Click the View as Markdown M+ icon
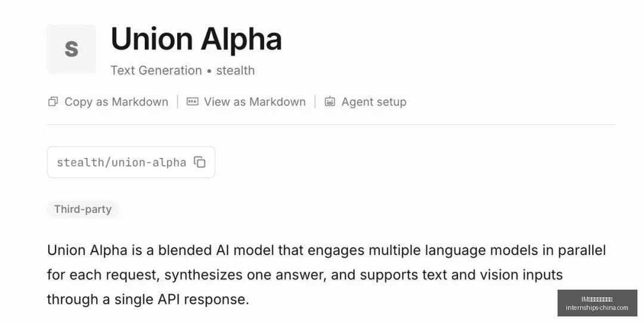 [x=192, y=101]
